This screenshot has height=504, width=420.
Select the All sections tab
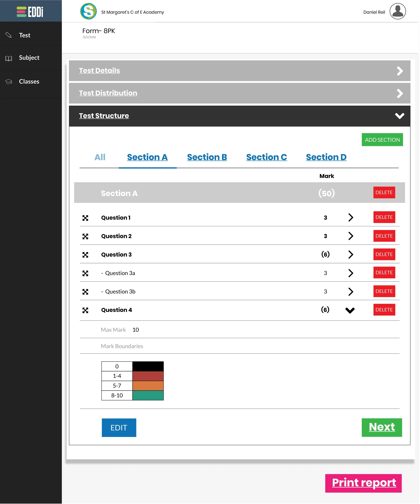click(x=100, y=157)
